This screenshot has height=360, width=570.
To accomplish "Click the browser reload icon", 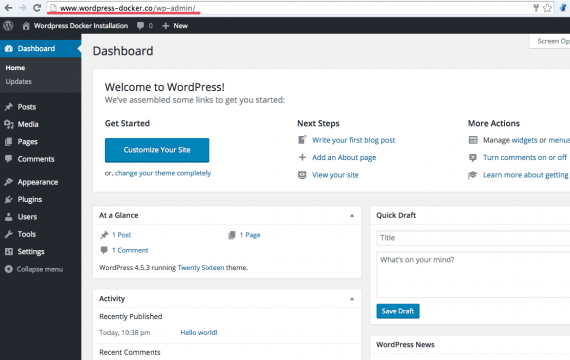I will (37, 8).
